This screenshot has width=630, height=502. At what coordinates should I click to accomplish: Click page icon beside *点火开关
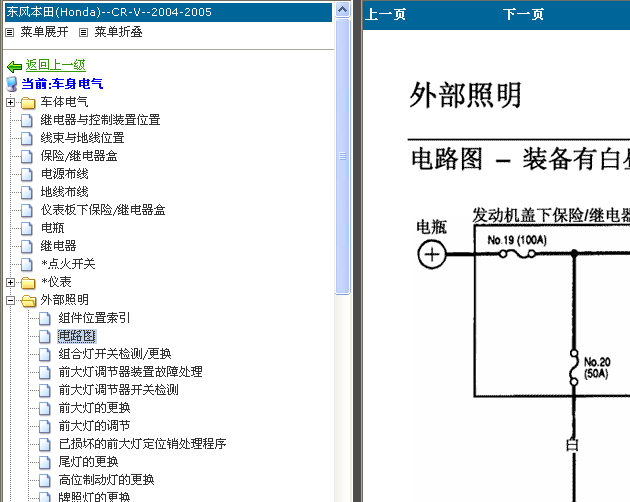point(27,264)
